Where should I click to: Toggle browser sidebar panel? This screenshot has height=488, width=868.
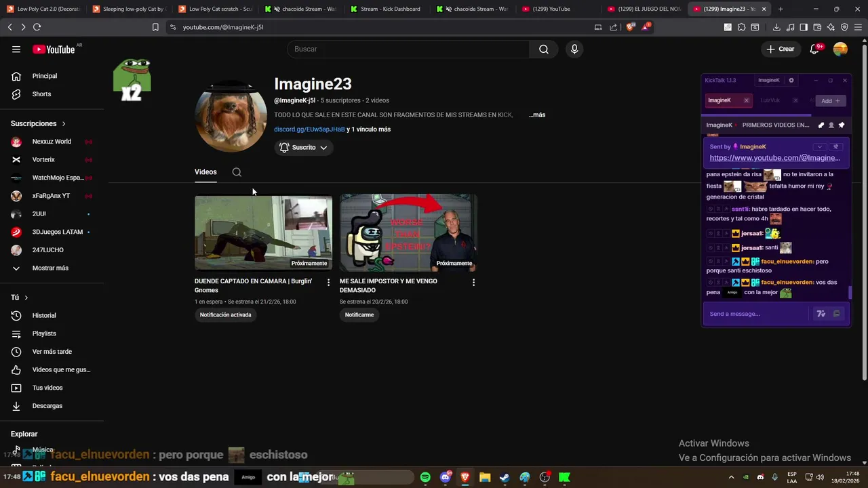pos(804,27)
